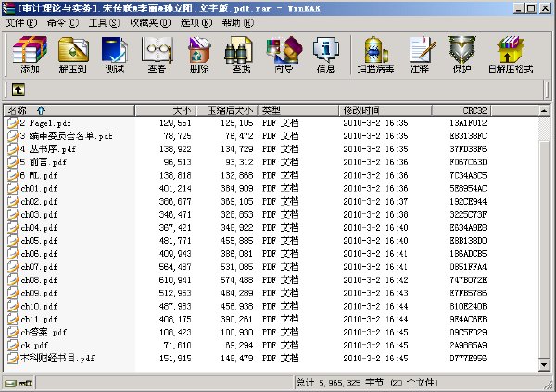
Task: Select file ch09.pdf
Action: [x=39, y=293]
